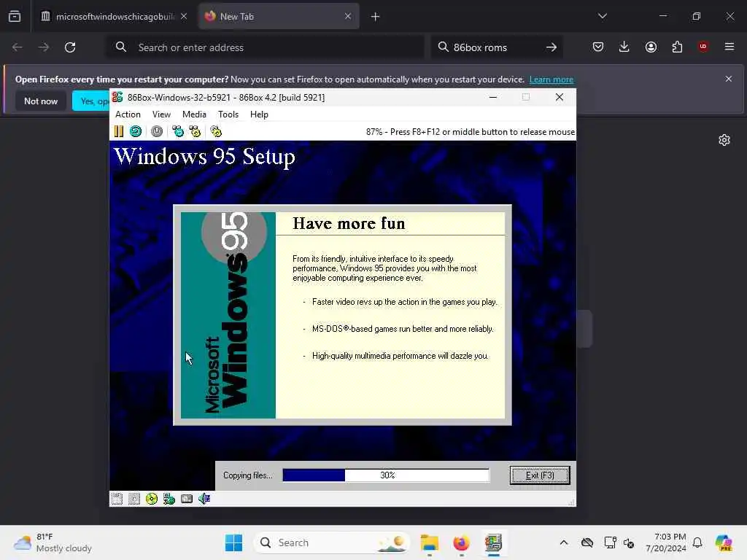Open the 86Box Help menu
The image size is (747, 560).
pyautogui.click(x=259, y=114)
